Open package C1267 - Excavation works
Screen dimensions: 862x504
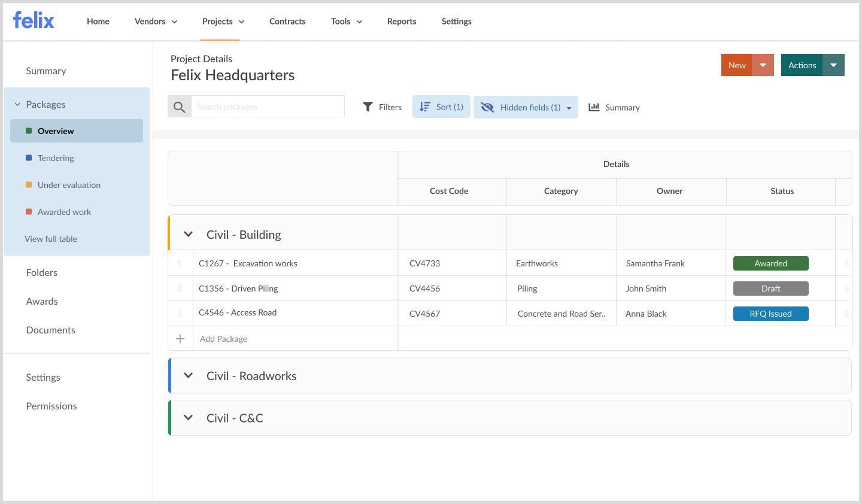point(248,263)
